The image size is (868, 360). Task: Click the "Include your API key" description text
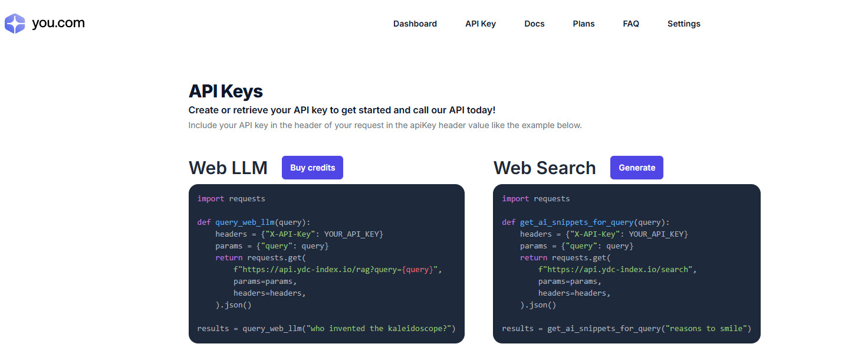coord(385,125)
